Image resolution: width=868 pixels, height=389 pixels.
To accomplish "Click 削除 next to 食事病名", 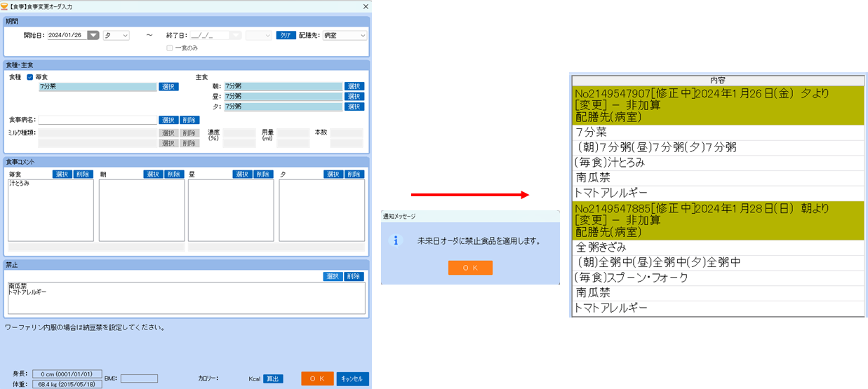I will point(189,120).
